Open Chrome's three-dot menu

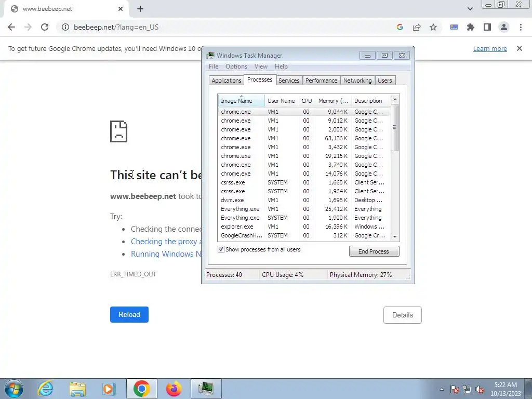click(x=521, y=27)
